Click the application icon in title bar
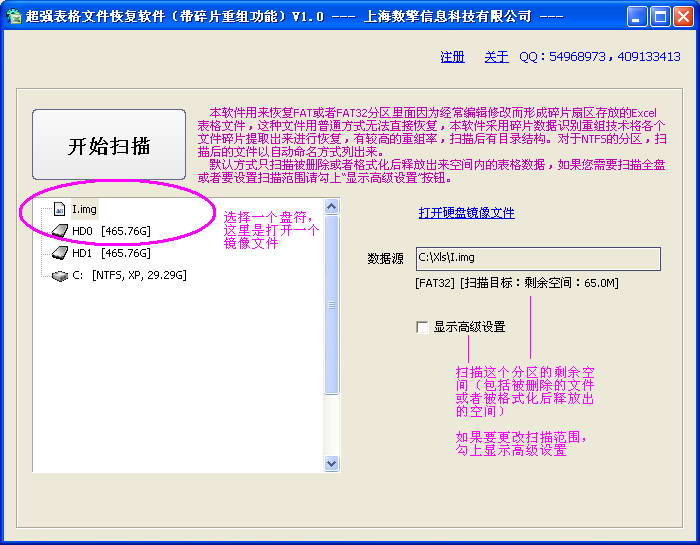Viewport: 700px width, 545px height. (15, 16)
